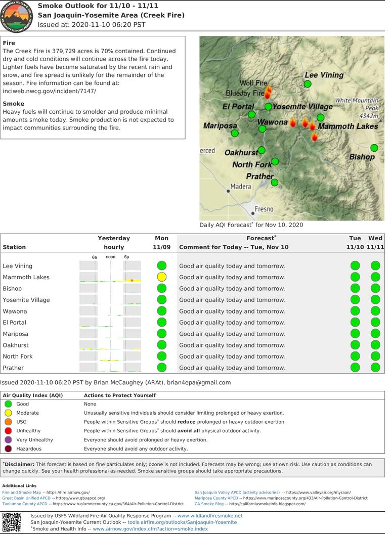Screen dimensions: 392x534
Task: Click inciweb.nwcg.gov/incident/7147/ text
Action: [50, 91]
